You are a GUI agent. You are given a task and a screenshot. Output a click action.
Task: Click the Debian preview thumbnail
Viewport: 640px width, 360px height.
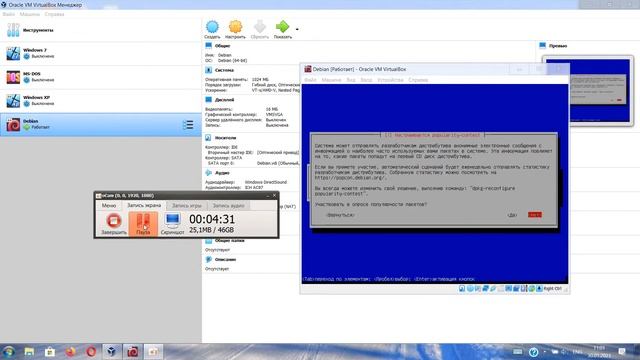tap(588, 91)
